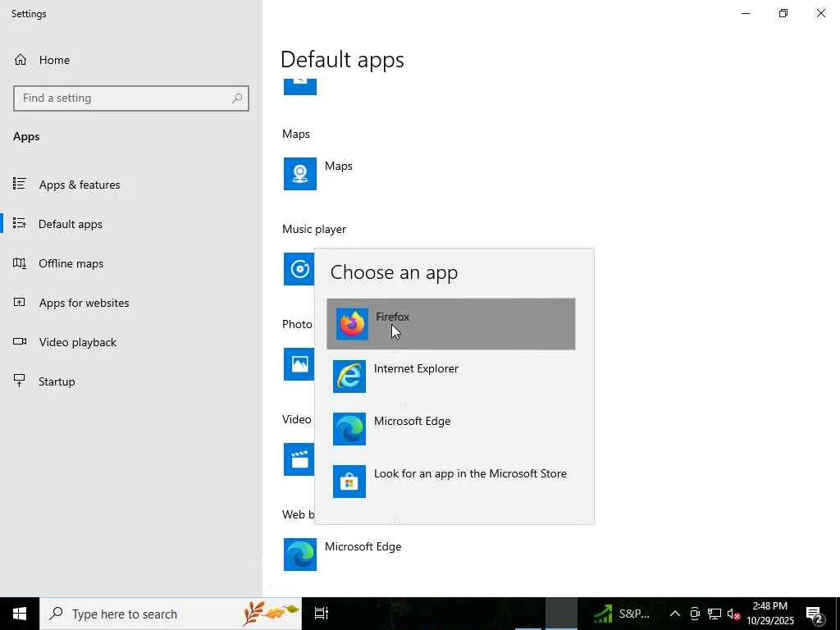Click the Music player app icon
Image resolution: width=840 pixels, height=630 pixels.
click(299, 269)
